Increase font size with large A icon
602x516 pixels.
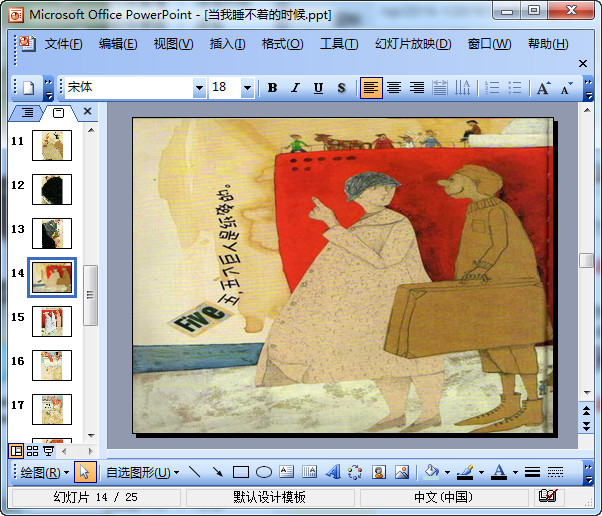[543, 88]
